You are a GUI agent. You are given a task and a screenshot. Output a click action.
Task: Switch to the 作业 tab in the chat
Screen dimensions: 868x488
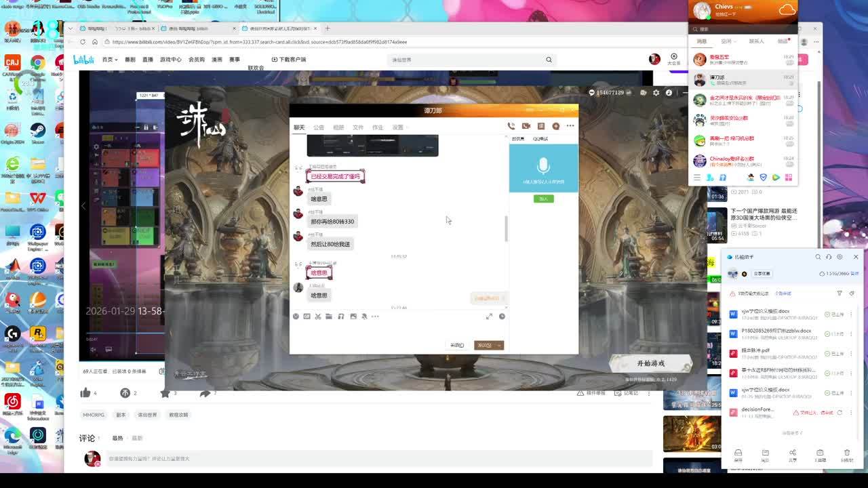click(378, 127)
